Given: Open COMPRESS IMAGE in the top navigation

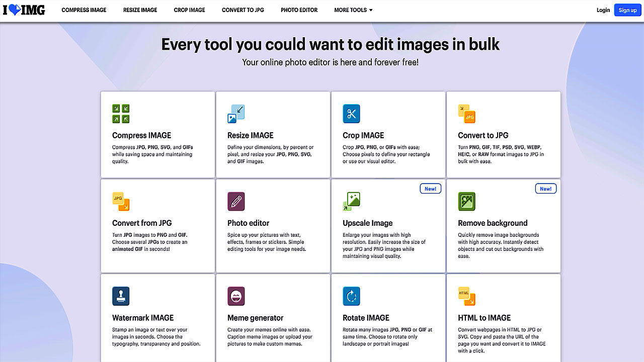Looking at the screenshot, I should click(84, 10).
